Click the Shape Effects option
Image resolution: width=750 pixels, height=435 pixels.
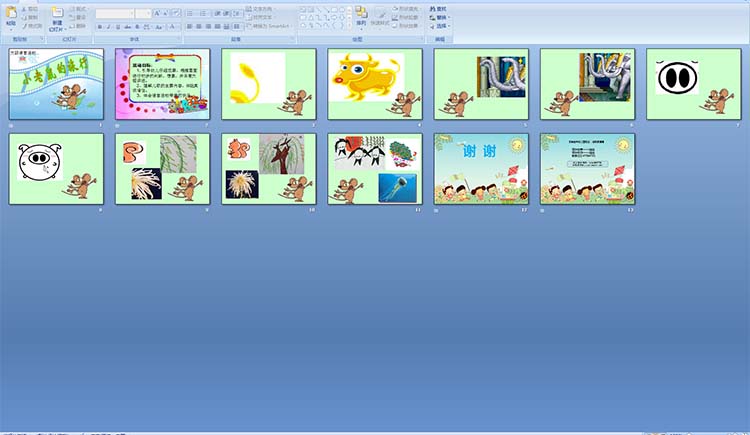pos(407,26)
